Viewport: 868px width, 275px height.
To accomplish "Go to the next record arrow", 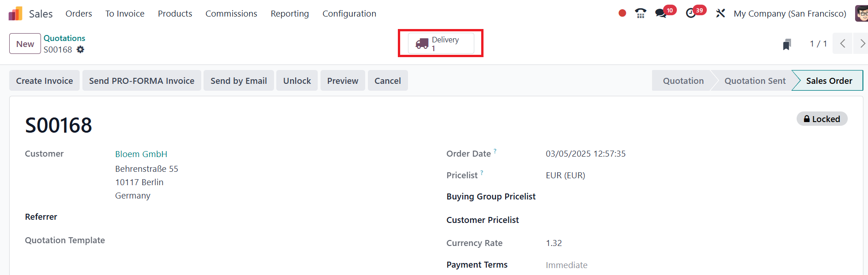I will click(x=862, y=44).
